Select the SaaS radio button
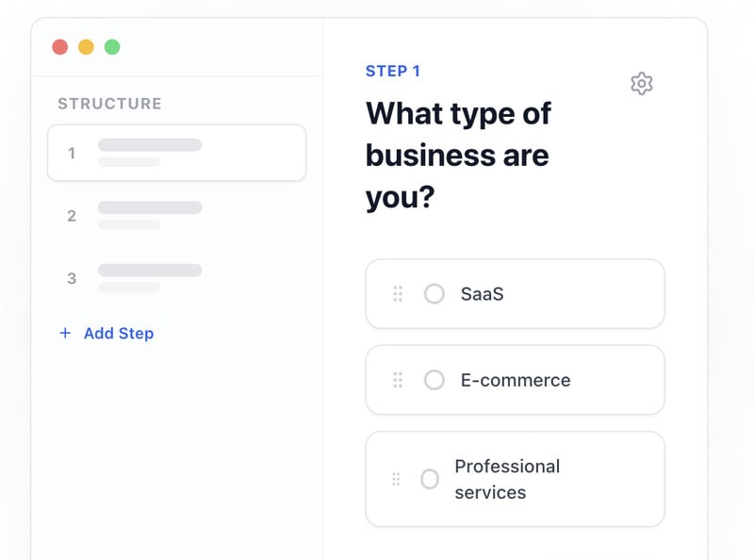This screenshot has height=560, width=754. [x=434, y=294]
